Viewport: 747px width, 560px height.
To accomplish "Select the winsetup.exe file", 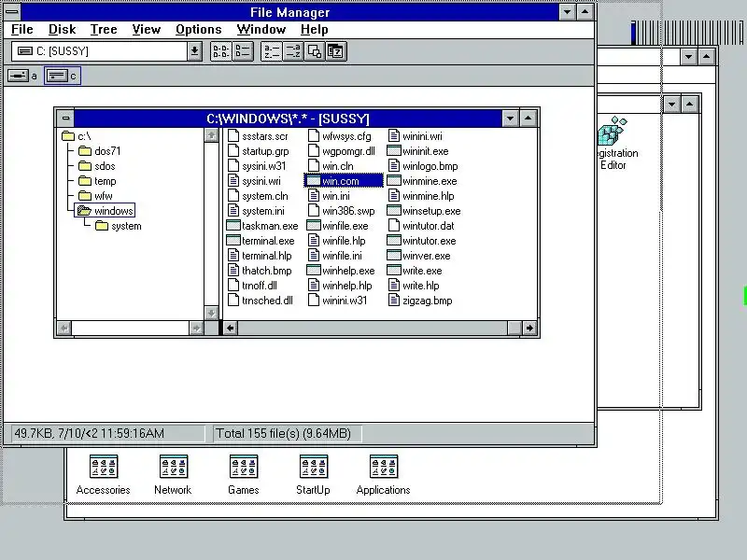I will [x=424, y=211].
